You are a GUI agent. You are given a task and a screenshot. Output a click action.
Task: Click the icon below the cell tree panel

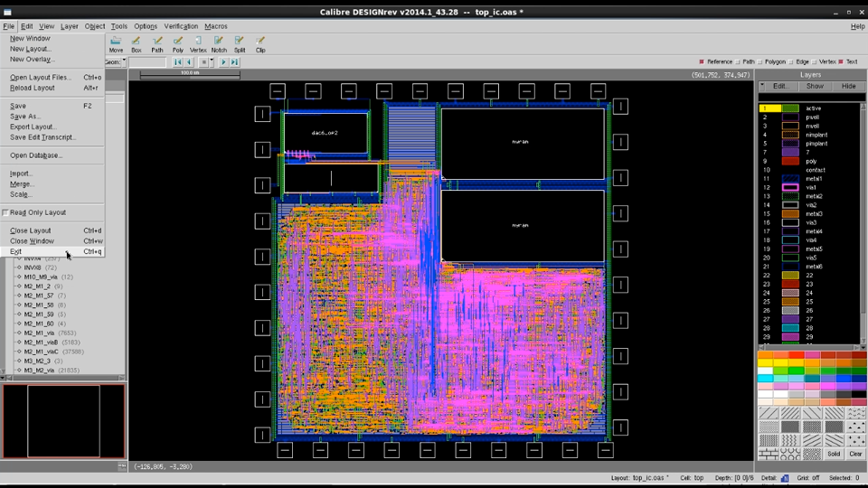(122, 466)
